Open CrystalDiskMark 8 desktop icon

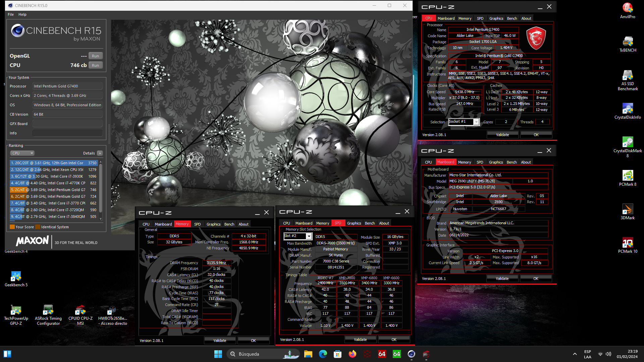pos(627,147)
